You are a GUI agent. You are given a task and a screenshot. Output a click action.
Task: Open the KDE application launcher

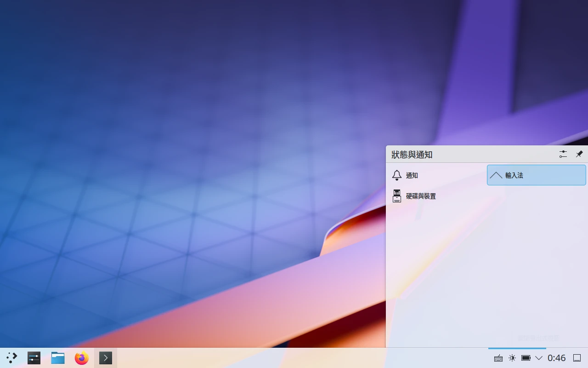click(x=12, y=358)
